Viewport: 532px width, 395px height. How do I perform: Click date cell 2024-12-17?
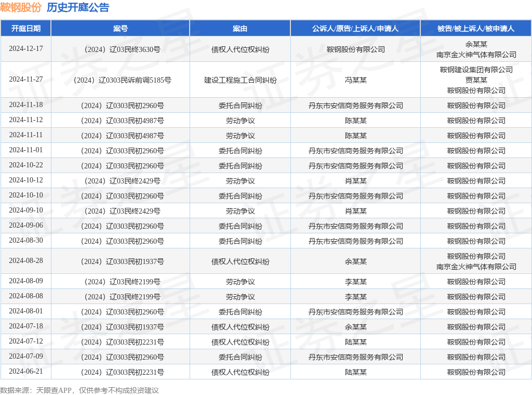pos(26,48)
